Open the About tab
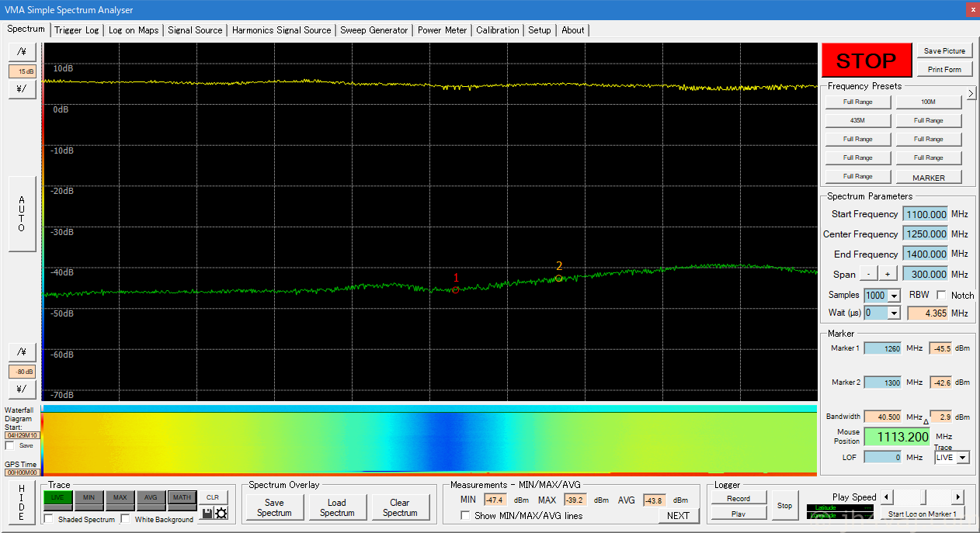Screen dimensions: 980x533 coord(573,30)
